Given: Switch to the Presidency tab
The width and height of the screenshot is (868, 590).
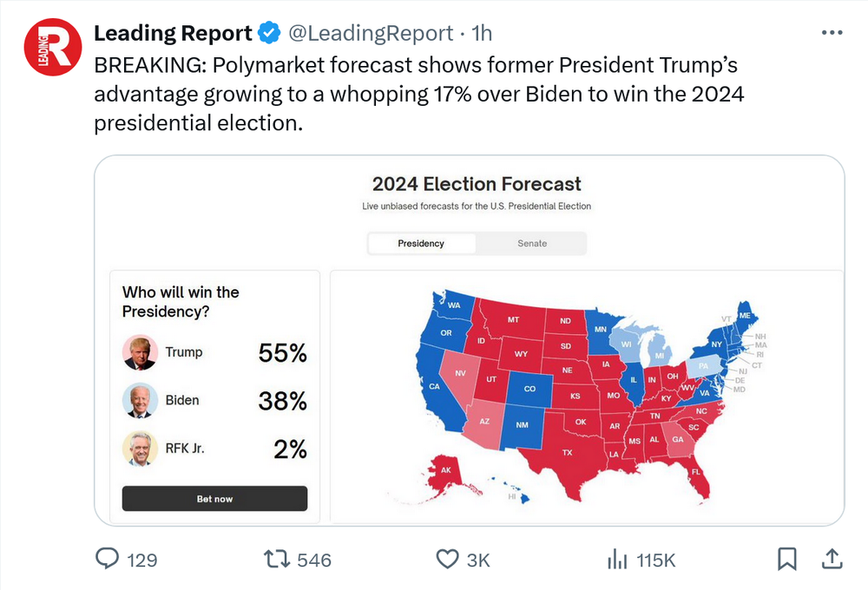Looking at the screenshot, I should pyautogui.click(x=421, y=244).
